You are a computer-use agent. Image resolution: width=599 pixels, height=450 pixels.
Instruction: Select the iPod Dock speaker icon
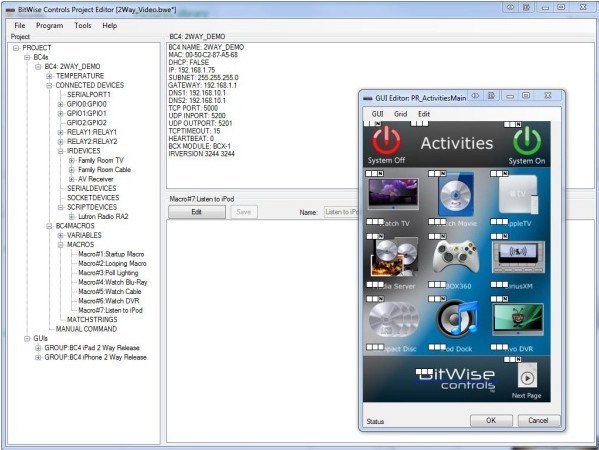[457, 320]
